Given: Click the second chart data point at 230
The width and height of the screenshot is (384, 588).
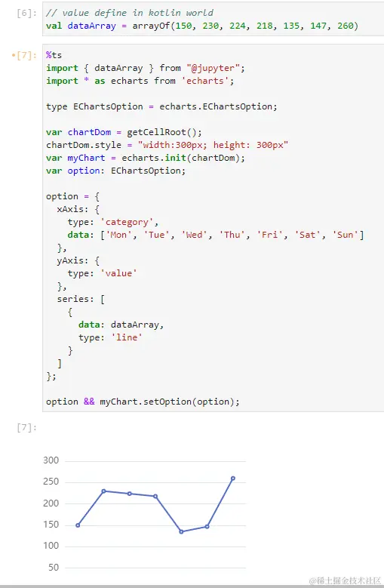Looking at the screenshot, I should (104, 491).
